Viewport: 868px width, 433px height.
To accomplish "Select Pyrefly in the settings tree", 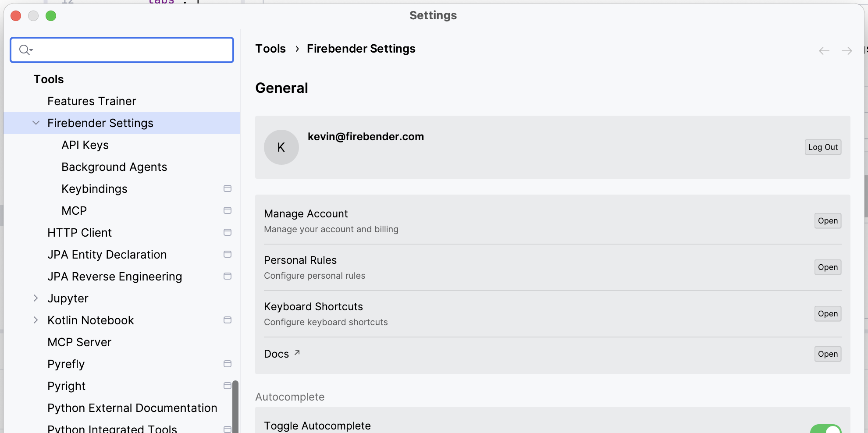I will point(66,364).
